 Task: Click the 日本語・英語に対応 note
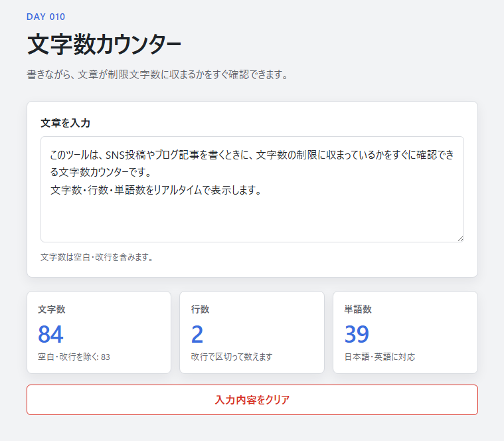(380, 357)
